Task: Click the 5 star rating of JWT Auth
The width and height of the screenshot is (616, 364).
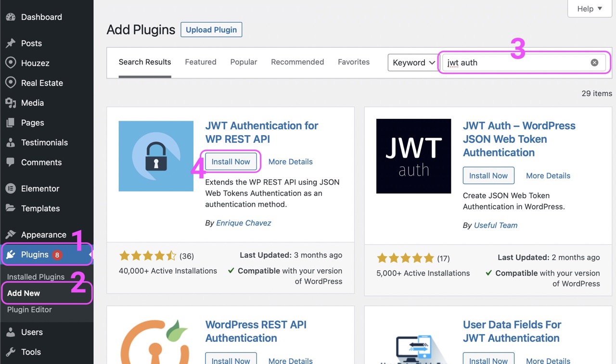Action: (405, 258)
